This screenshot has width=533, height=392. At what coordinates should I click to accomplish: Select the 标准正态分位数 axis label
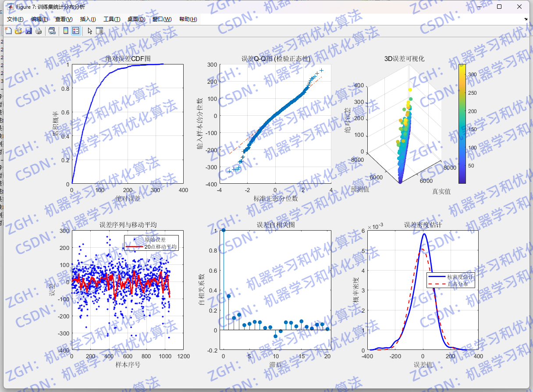tap(276, 199)
